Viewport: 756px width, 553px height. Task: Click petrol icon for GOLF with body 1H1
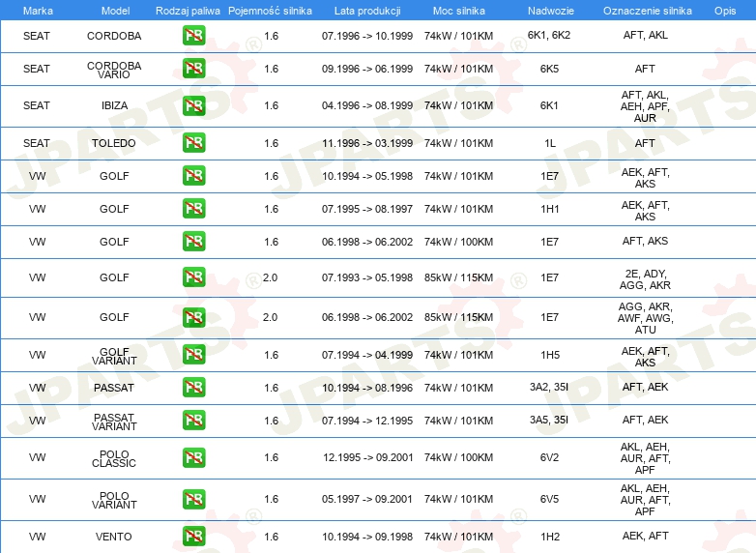point(193,208)
